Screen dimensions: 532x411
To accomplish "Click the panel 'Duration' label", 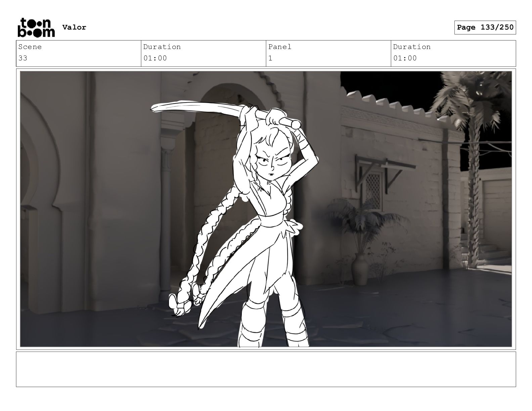I will coord(412,47).
